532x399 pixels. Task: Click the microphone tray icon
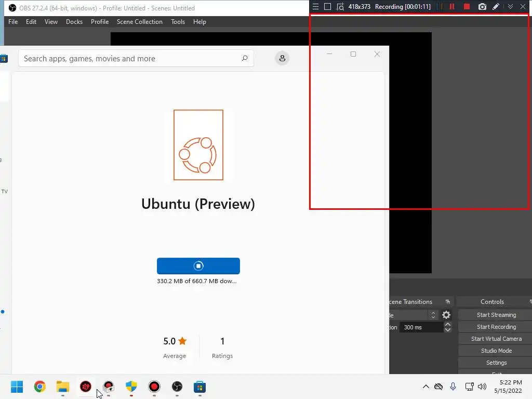pos(453,387)
